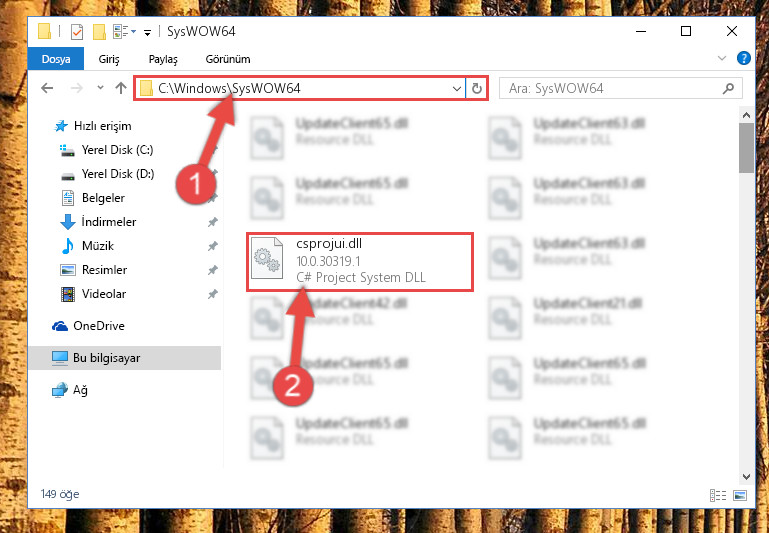769x533 pixels.
Task: Open the Paylaş tab
Action: (x=163, y=59)
